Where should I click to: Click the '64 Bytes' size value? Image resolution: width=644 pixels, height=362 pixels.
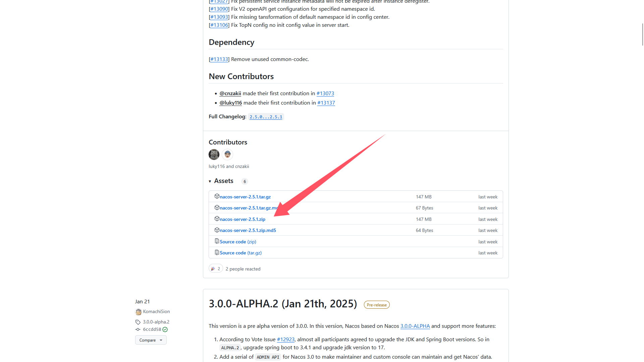(424, 230)
